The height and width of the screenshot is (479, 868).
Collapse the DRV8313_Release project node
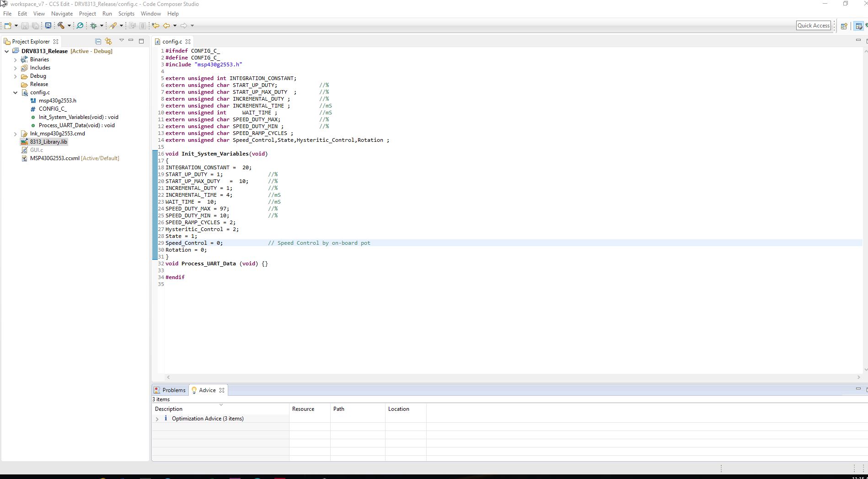point(7,51)
